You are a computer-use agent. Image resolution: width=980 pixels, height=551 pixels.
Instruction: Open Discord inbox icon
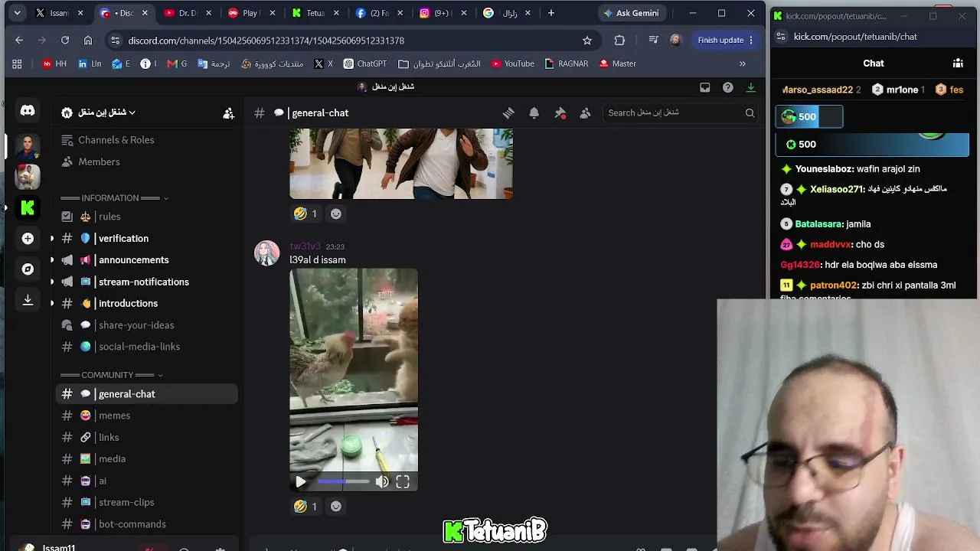pos(704,87)
